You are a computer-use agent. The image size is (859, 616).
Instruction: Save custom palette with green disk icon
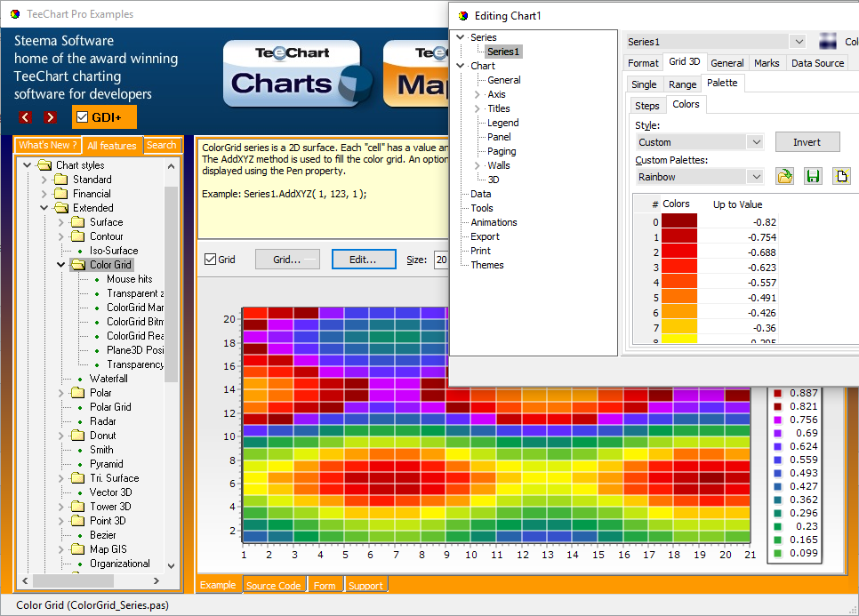tap(813, 176)
